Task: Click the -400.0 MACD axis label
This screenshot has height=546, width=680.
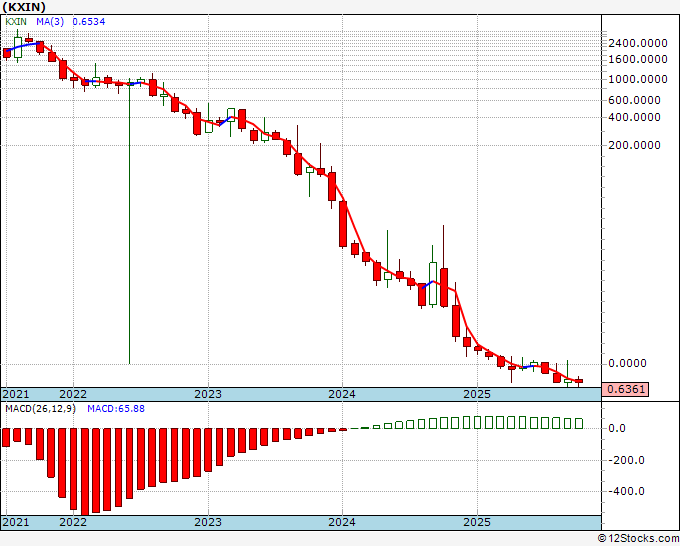Action: tap(626, 492)
